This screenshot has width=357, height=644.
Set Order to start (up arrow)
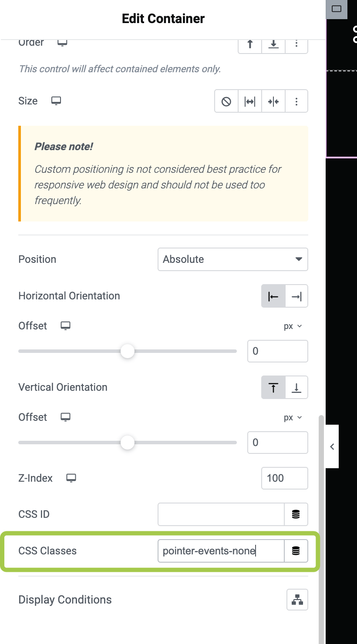click(x=250, y=44)
